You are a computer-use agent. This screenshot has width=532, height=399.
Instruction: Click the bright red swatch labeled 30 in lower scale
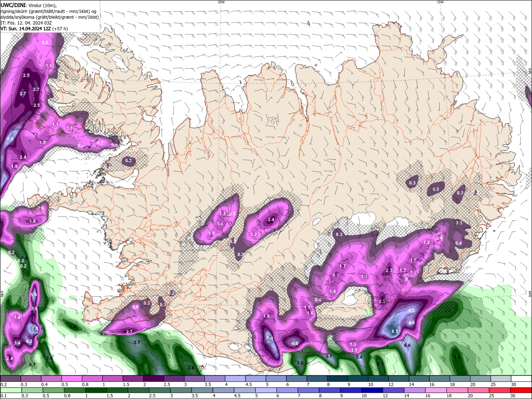[521, 390]
